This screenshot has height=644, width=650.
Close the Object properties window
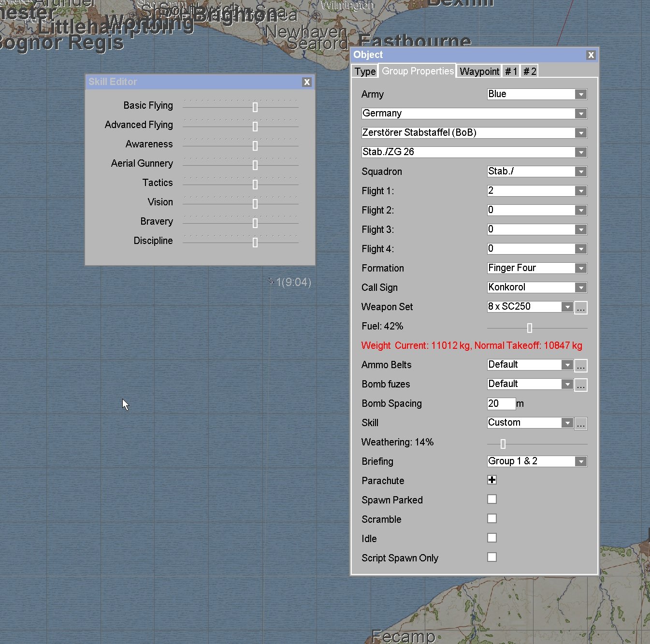[x=591, y=55]
